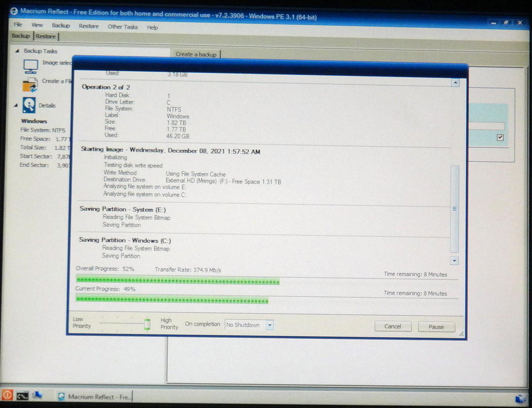Image resolution: width=532 pixels, height=408 pixels.
Task: Click the Total Size line in Details
Action: coord(45,147)
